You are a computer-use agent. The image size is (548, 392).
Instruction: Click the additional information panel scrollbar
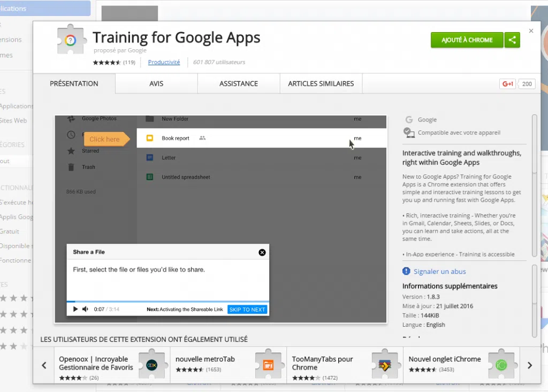[534, 301]
